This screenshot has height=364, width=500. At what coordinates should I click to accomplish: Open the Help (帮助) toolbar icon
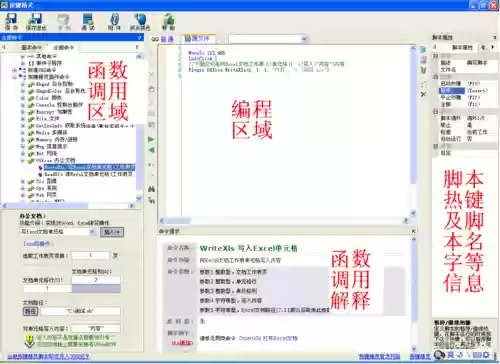[168, 21]
